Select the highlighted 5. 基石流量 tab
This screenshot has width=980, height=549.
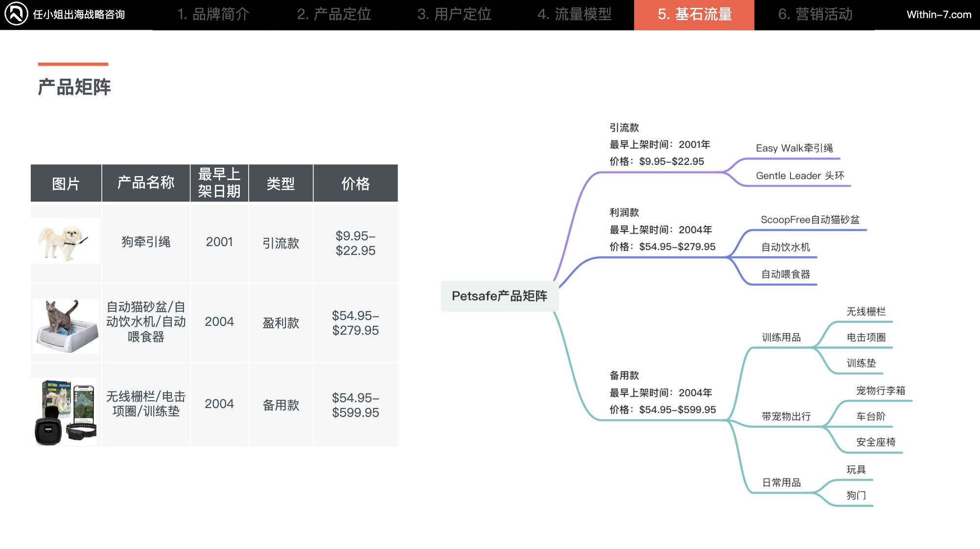click(x=695, y=15)
